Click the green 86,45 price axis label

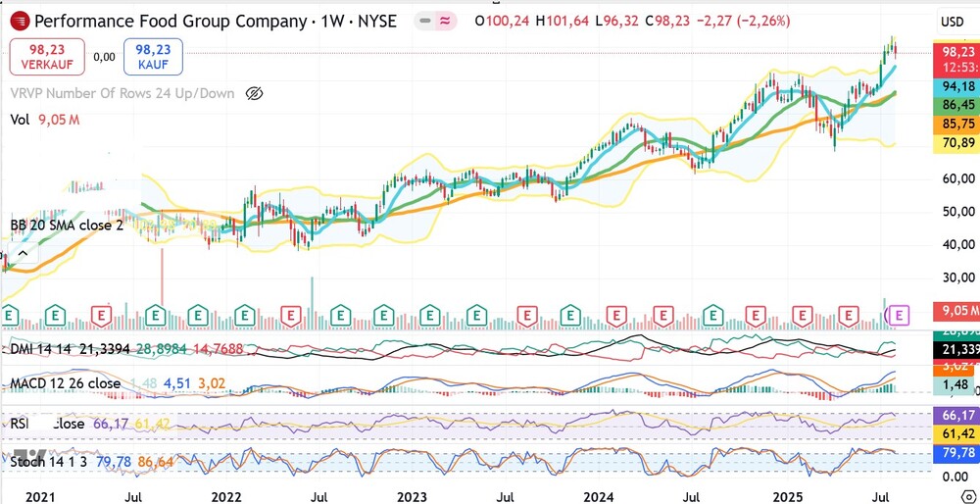(x=955, y=104)
